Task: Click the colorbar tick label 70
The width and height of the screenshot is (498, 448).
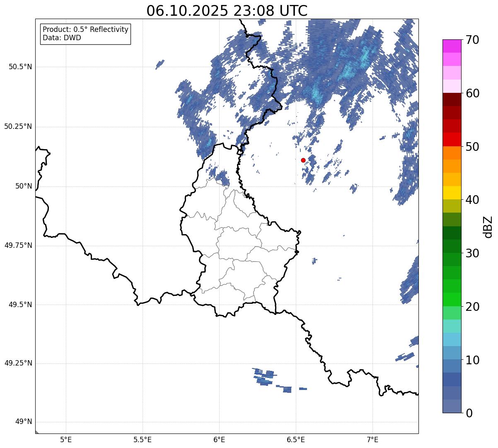Action: tap(472, 40)
